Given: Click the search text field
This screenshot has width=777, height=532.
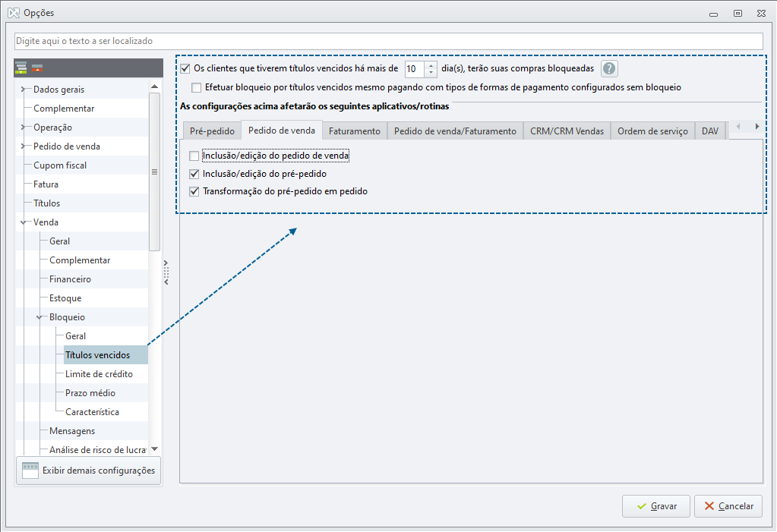Looking at the screenshot, I should (x=389, y=41).
